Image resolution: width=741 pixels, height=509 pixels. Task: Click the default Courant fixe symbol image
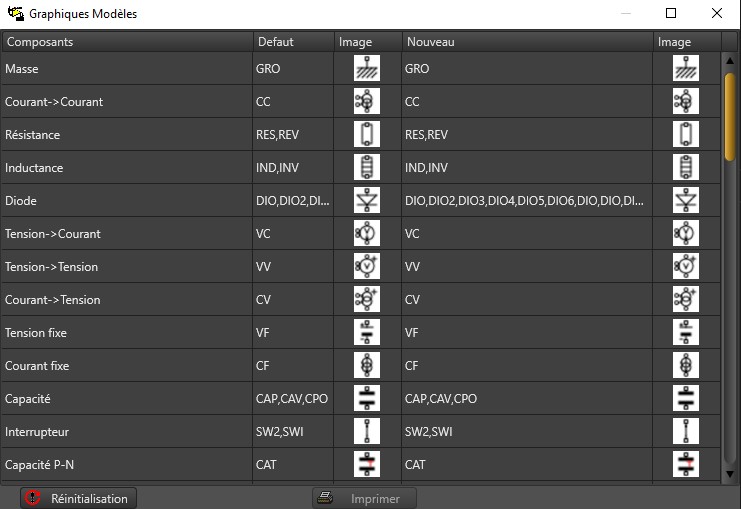367,365
